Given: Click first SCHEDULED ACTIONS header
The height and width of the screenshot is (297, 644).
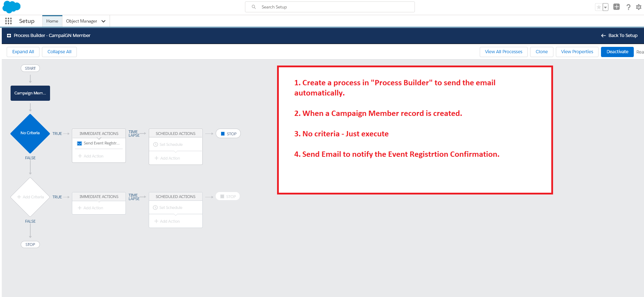Looking at the screenshot, I should pos(176,134).
